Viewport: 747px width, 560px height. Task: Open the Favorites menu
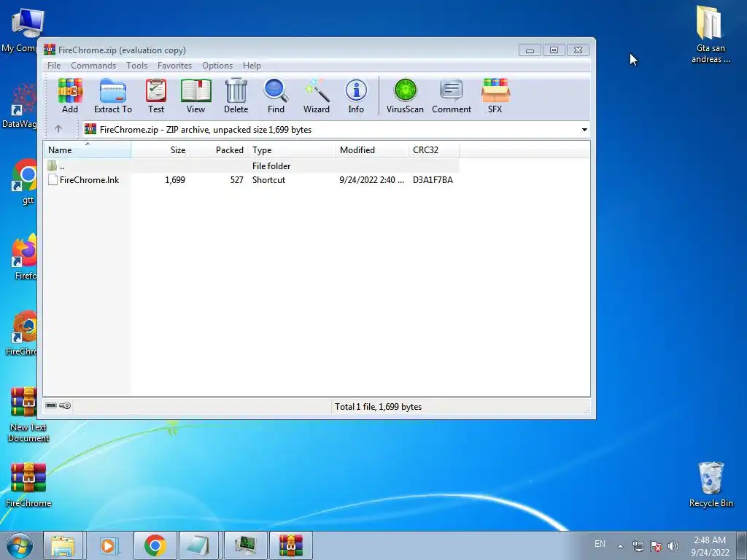click(174, 66)
